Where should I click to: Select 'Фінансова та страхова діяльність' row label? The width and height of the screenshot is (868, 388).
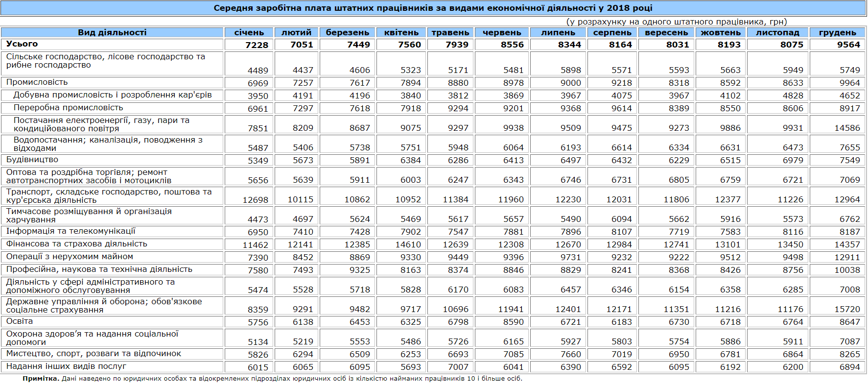(76, 244)
